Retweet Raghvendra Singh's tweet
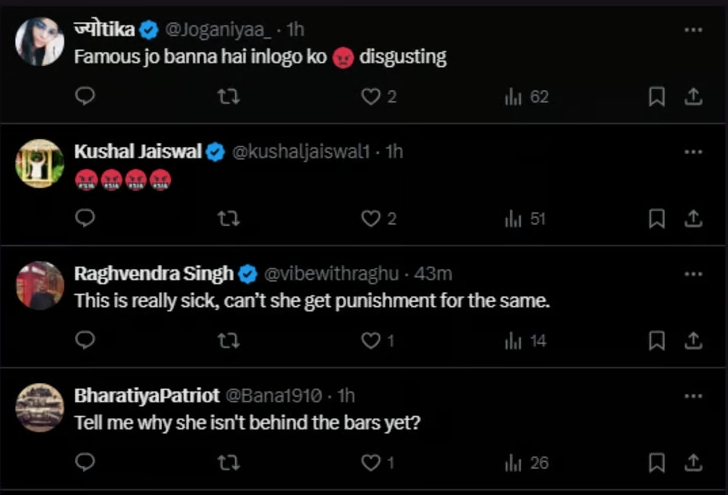The height and width of the screenshot is (495, 728). click(228, 341)
